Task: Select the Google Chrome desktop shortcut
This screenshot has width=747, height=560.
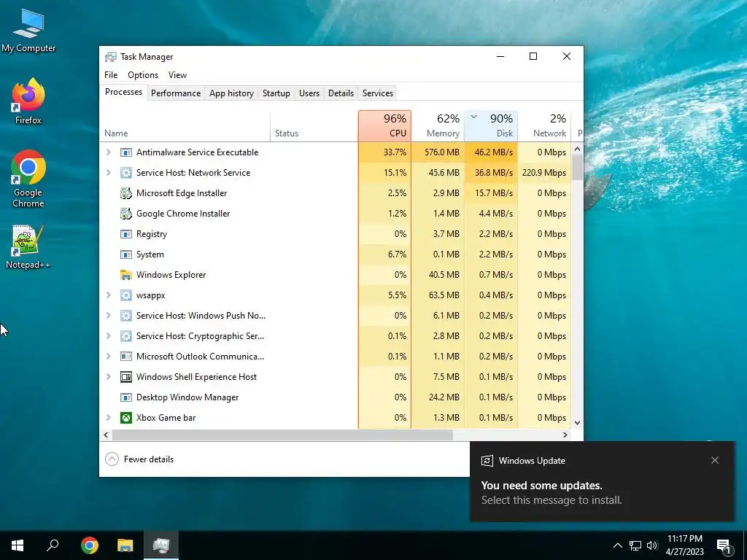Action: (x=28, y=179)
